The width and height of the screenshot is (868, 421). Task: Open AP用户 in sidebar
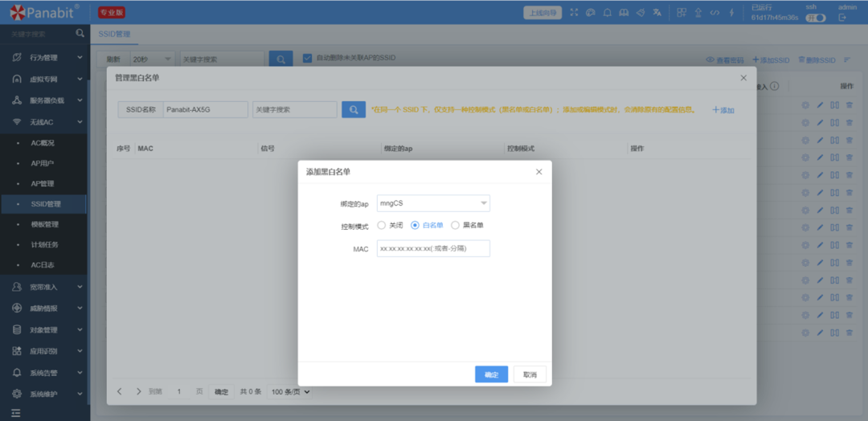point(43,163)
